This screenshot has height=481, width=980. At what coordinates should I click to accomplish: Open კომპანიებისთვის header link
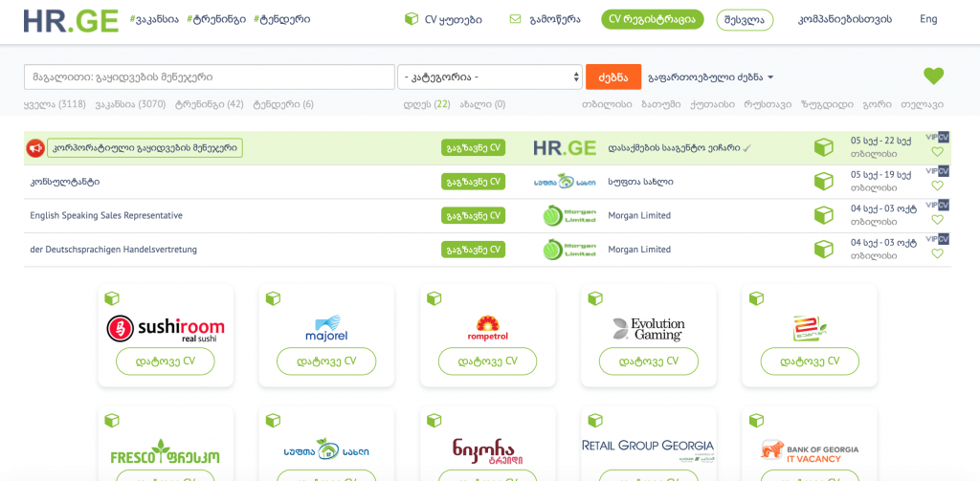click(x=844, y=19)
